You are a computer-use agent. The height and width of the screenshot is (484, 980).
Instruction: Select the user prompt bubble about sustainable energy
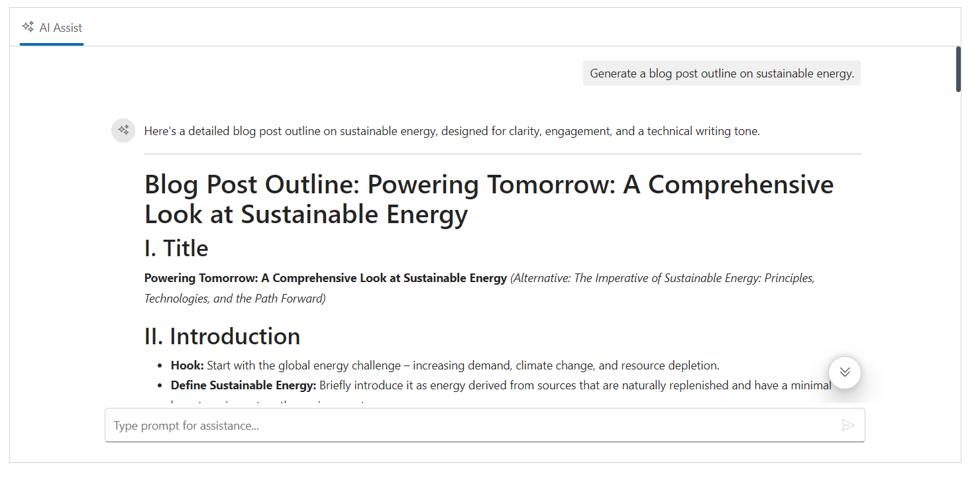point(722,73)
